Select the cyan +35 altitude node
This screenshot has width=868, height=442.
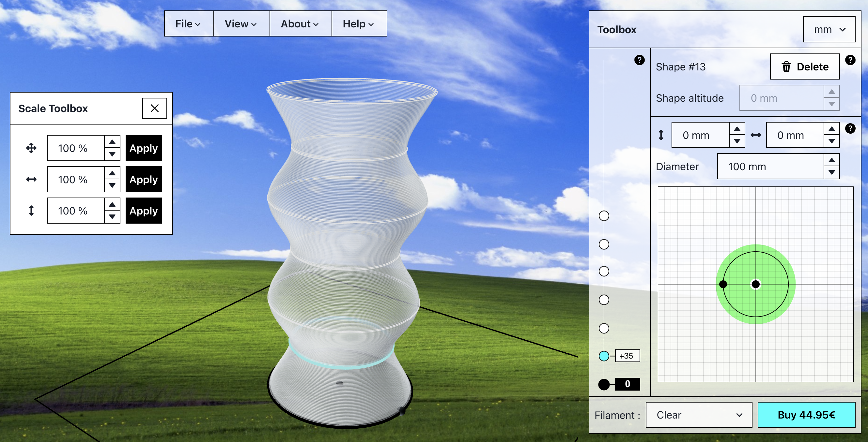click(x=604, y=356)
